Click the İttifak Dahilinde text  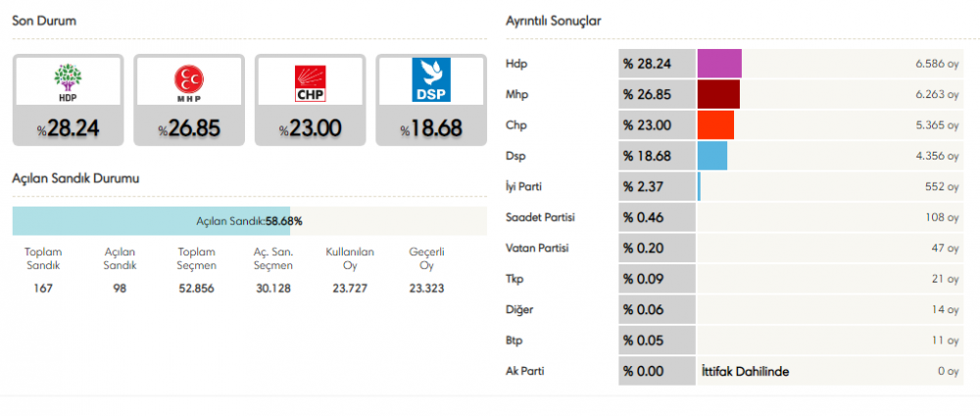pos(746,371)
